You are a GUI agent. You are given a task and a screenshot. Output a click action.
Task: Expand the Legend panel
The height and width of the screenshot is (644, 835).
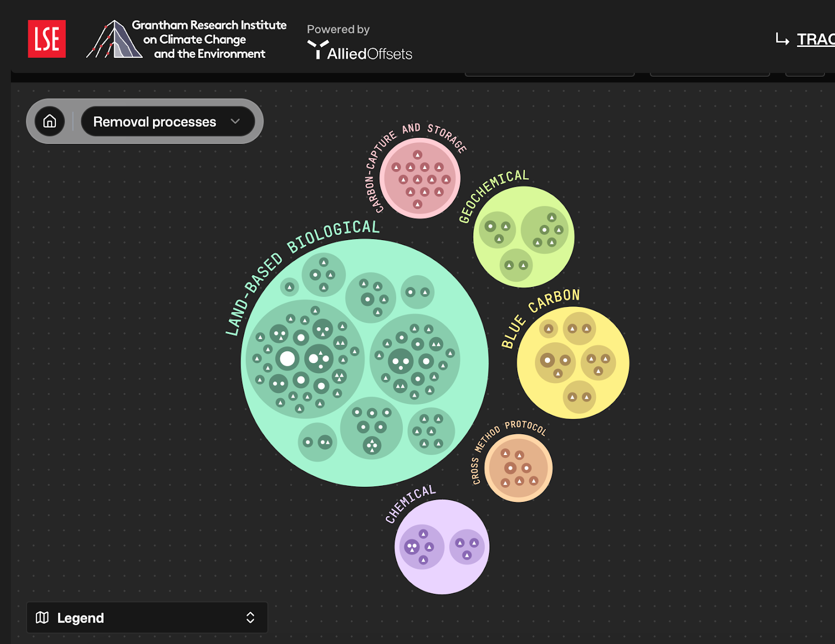147,618
